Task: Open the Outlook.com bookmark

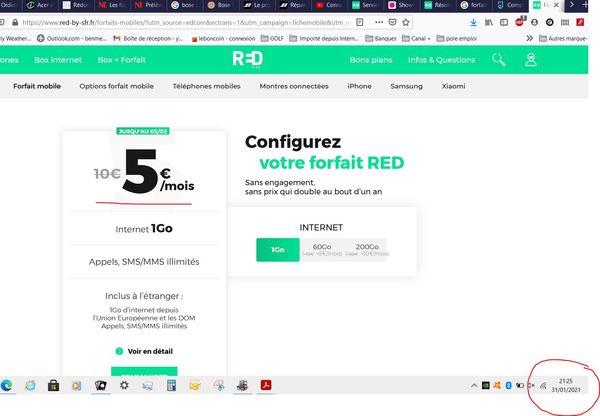Action: (72, 38)
